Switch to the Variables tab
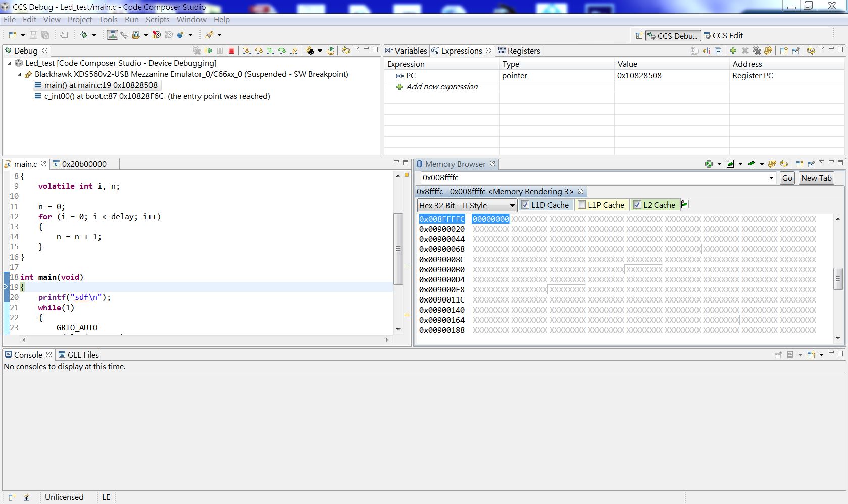The image size is (848, 504). point(406,51)
